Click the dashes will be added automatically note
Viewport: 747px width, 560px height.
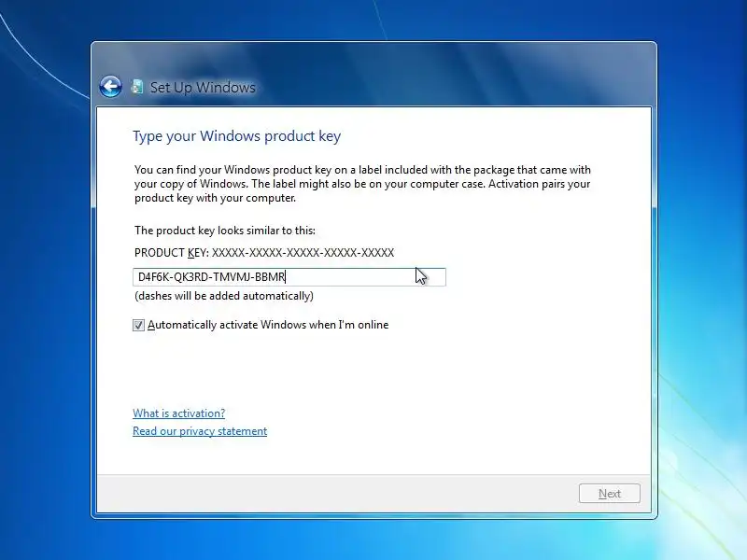click(224, 296)
